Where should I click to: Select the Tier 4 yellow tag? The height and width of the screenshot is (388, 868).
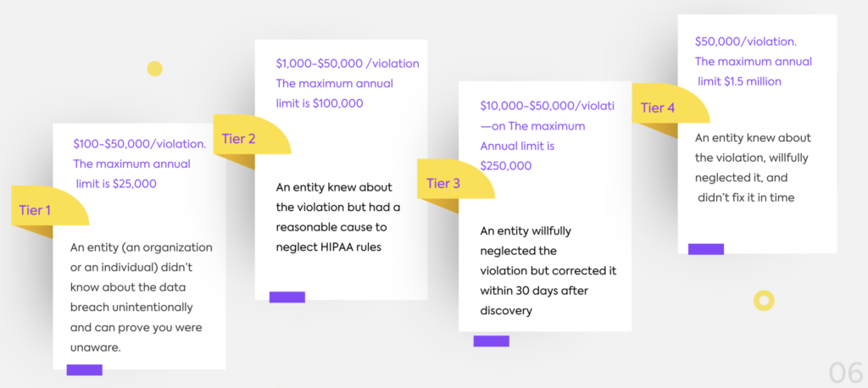tap(671, 103)
